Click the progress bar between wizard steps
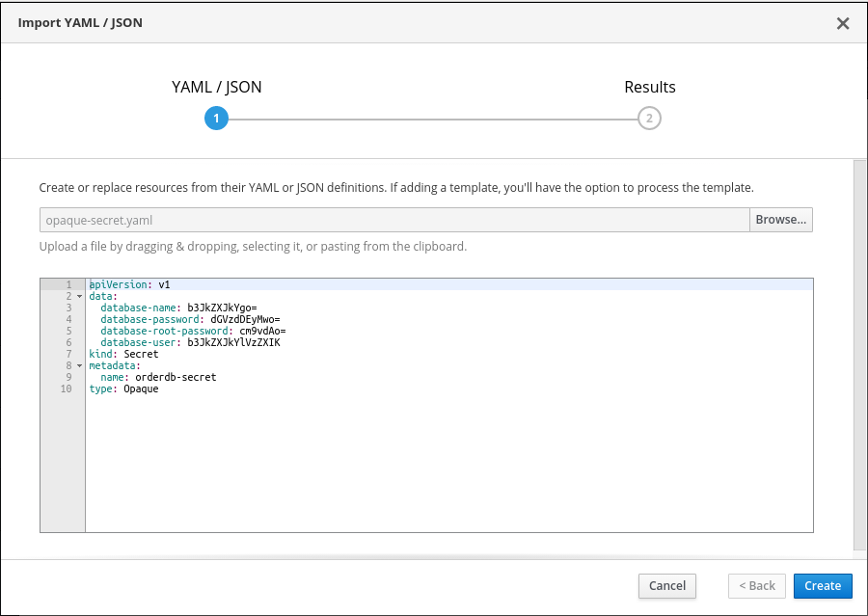This screenshot has width=868, height=616. 433,118
